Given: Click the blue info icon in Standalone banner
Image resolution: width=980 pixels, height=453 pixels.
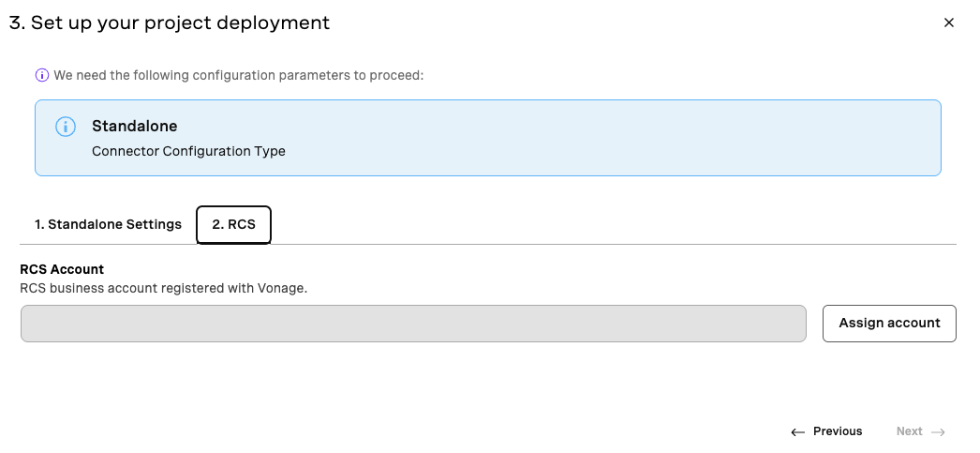Looking at the screenshot, I should [x=66, y=127].
